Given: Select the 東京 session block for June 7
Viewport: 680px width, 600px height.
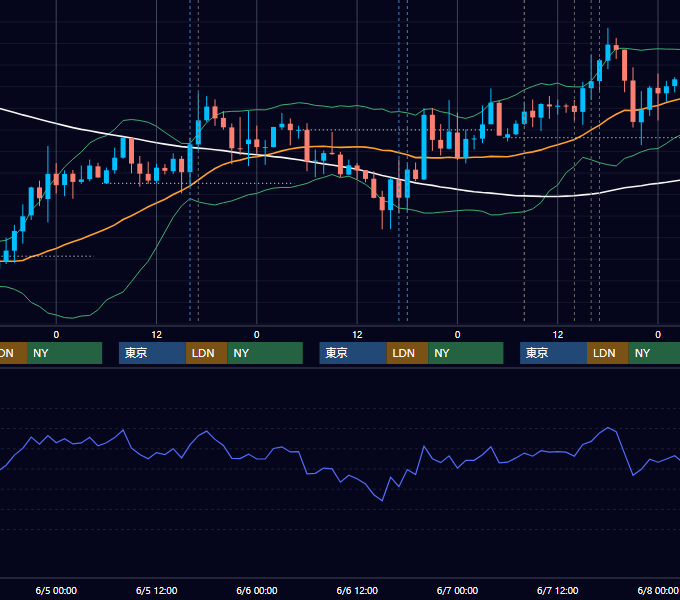Looking at the screenshot, I should (553, 353).
